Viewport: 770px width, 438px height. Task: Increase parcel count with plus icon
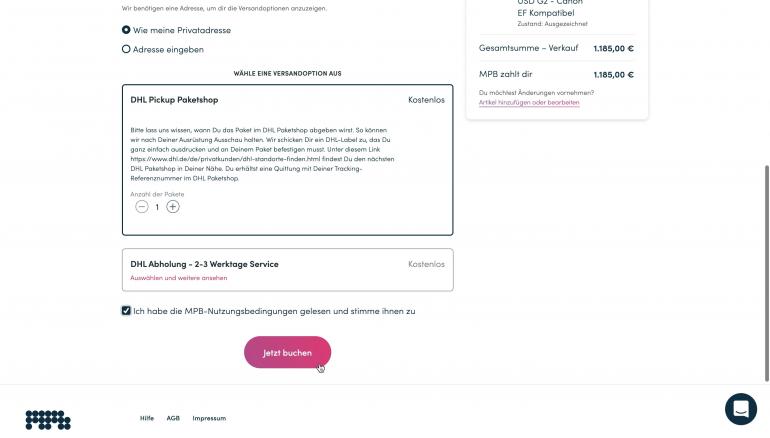172,207
